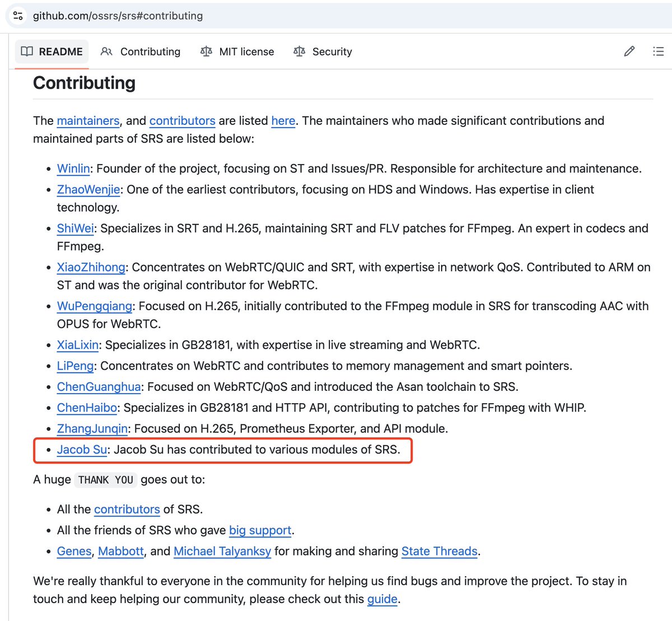Click the address bar URL text

(x=118, y=16)
